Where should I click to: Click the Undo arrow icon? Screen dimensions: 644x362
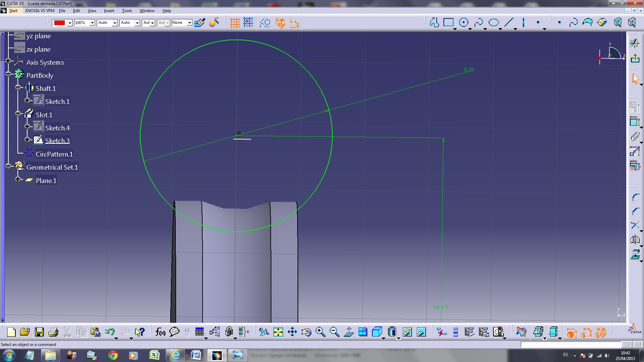(110, 332)
